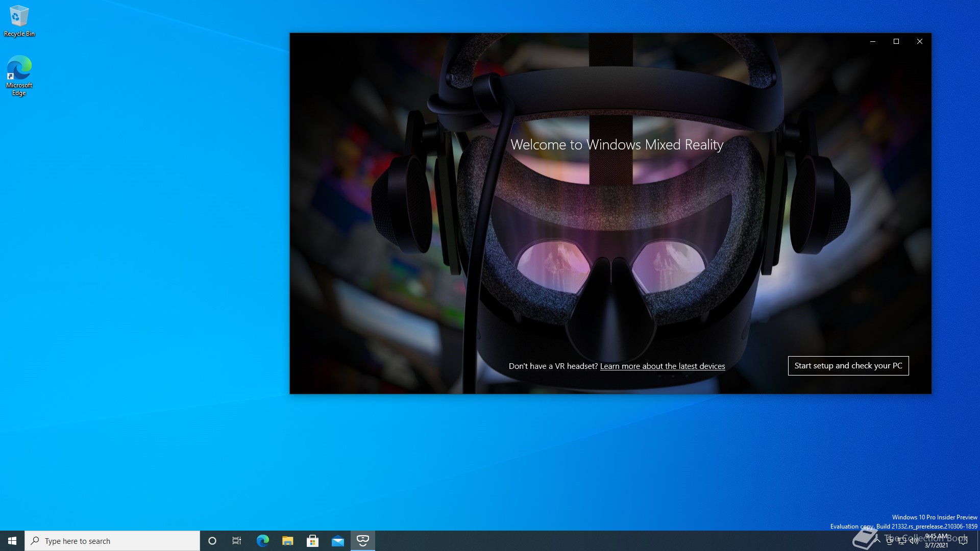Expand the hidden system tray icons chevron

pyautogui.click(x=877, y=541)
